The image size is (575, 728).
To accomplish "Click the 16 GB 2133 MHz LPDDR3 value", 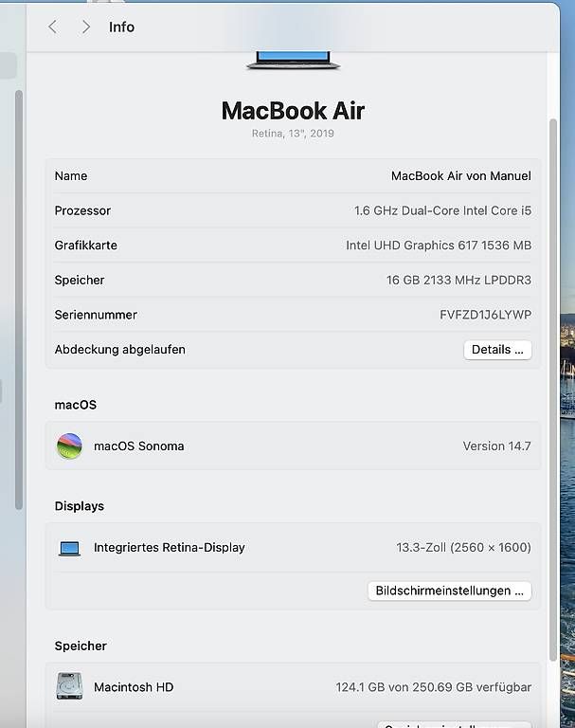I will tap(458, 280).
